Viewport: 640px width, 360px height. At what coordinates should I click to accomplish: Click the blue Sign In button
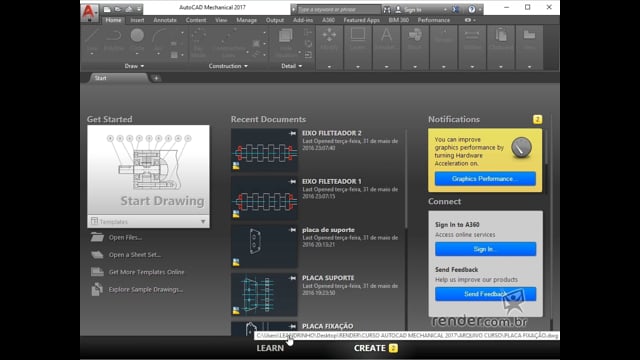pyautogui.click(x=485, y=249)
